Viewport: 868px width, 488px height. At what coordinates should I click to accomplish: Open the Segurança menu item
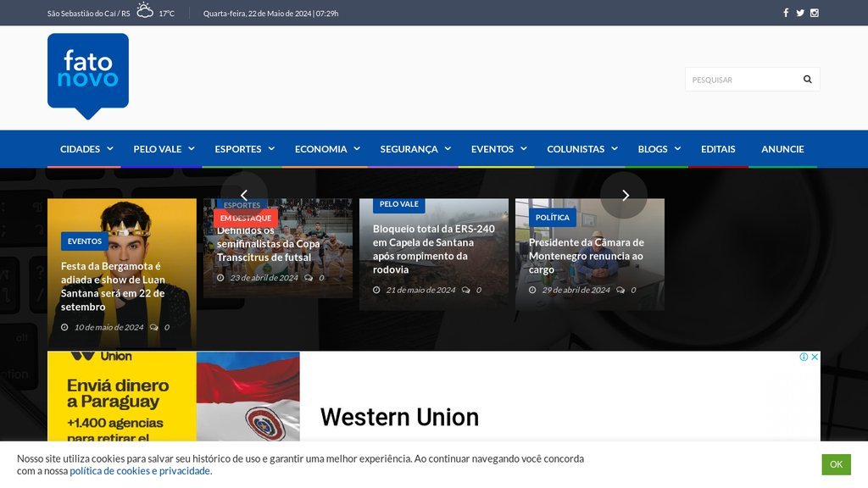pos(409,149)
